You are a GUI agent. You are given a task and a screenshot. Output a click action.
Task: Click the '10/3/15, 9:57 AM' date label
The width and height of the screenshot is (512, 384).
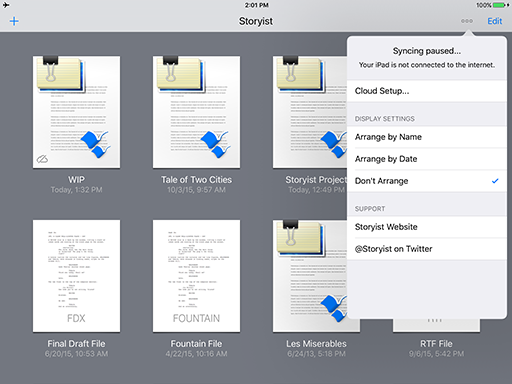[196, 190]
